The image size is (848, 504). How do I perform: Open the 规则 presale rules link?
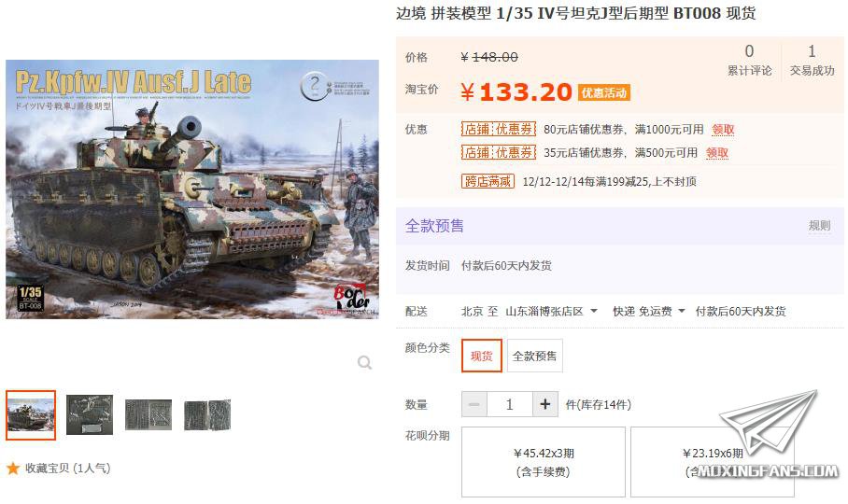pos(819,225)
